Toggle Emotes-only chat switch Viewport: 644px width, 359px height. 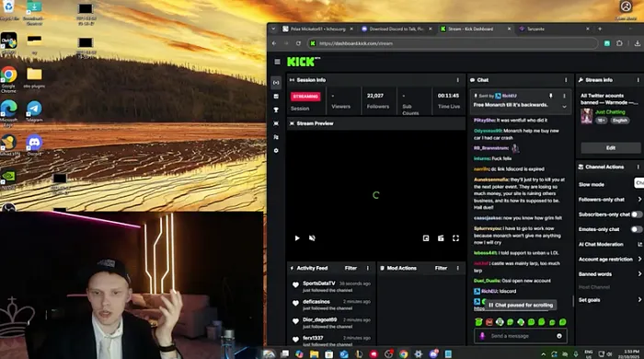pos(637,229)
